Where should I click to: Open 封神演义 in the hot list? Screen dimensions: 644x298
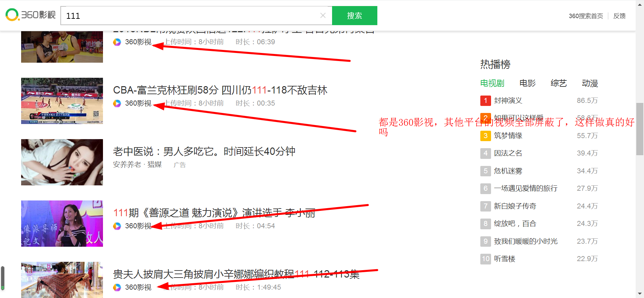508,101
